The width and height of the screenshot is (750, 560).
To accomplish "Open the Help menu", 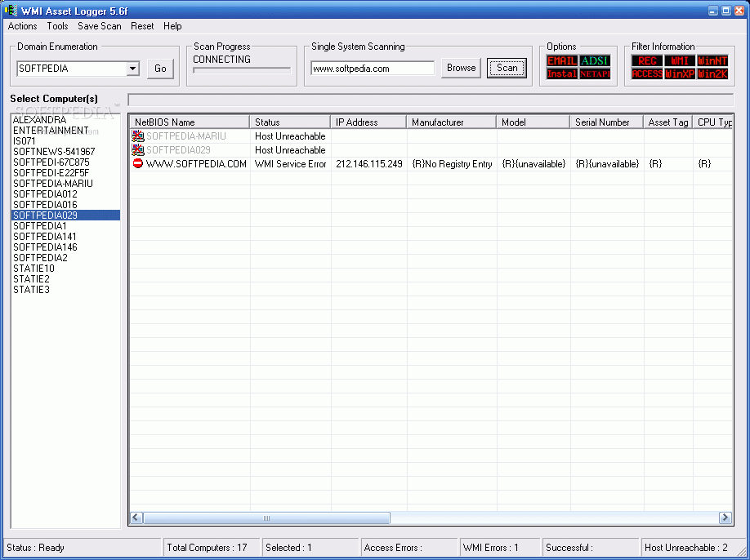I will click(x=172, y=26).
